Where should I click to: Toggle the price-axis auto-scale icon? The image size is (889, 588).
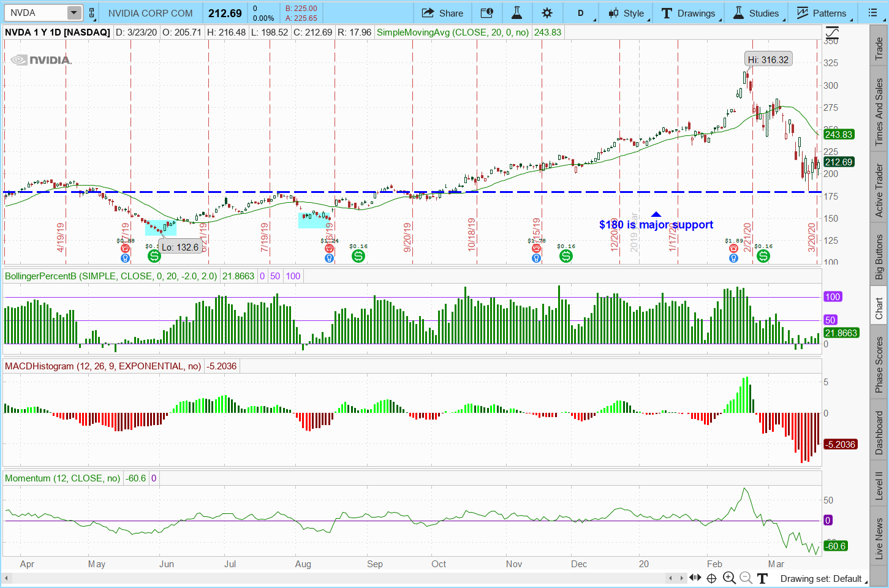[831, 33]
